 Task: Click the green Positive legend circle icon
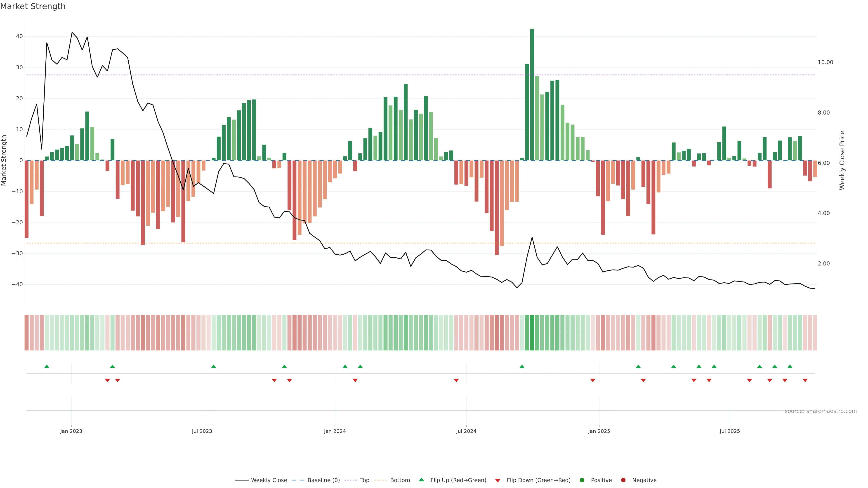[582, 480]
